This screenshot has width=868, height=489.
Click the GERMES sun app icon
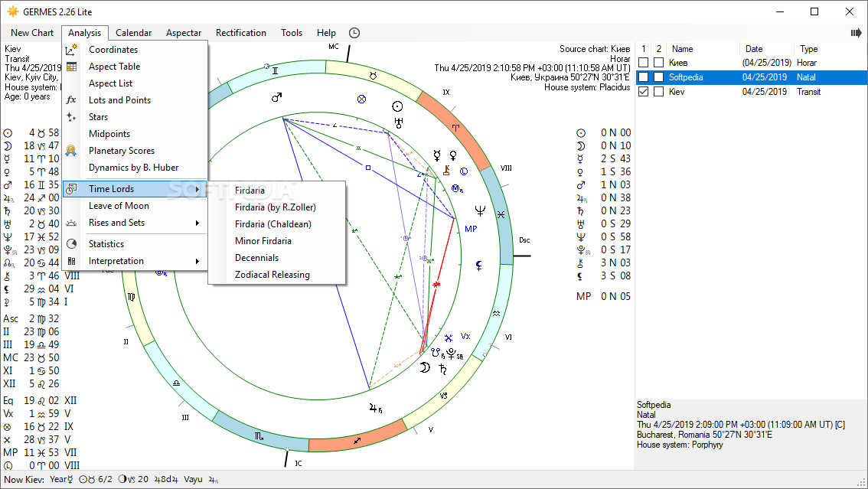[x=13, y=11]
